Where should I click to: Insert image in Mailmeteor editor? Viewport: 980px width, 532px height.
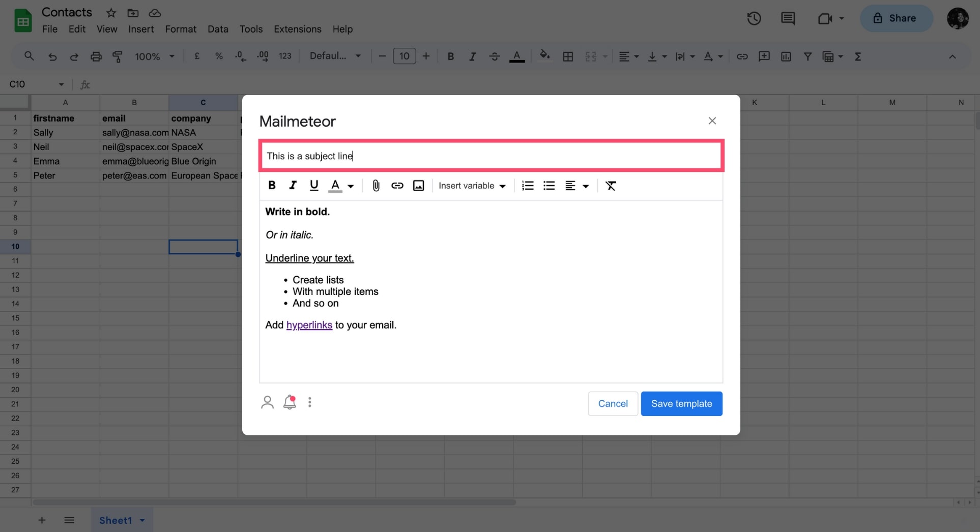click(418, 186)
